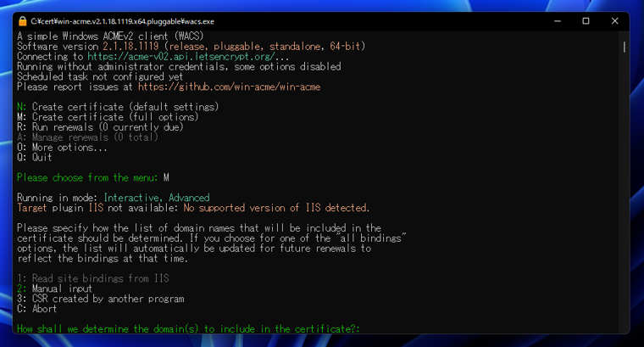The height and width of the screenshot is (347, 644).
Task: Close the wacs.exe console window
Action: point(614,21)
